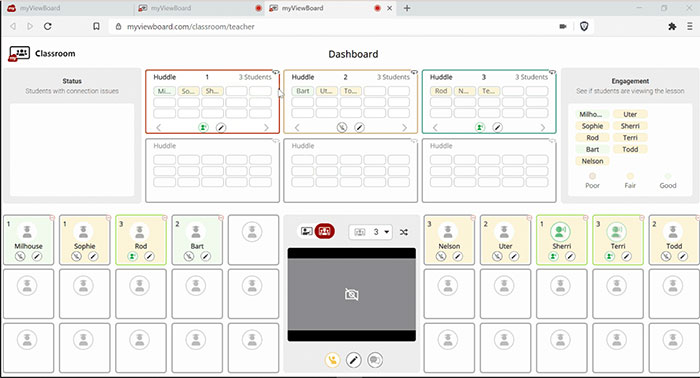
Task: Open a new browser tab
Action: 407,8
